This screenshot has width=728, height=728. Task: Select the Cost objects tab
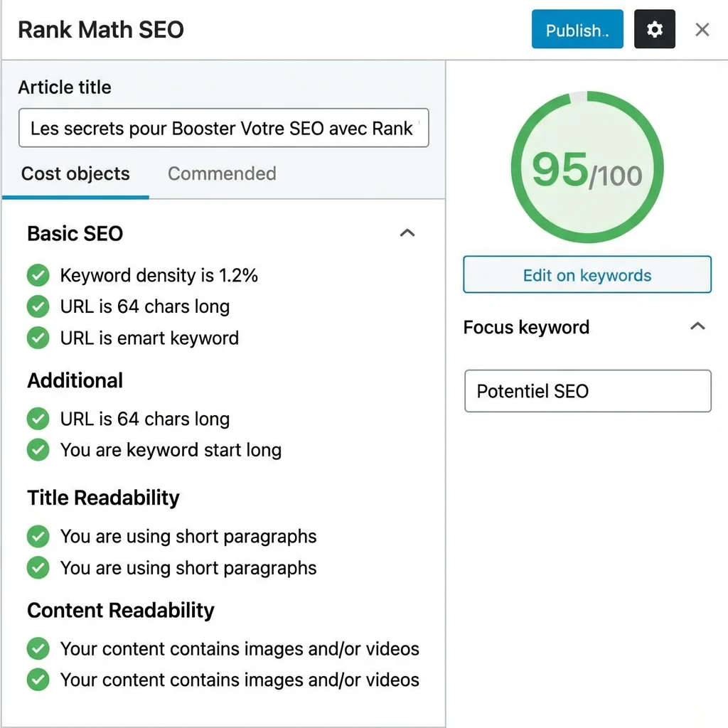click(75, 173)
